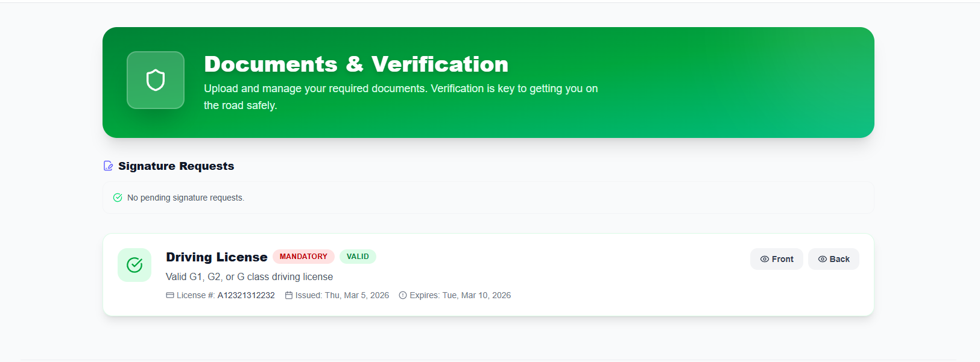The height and width of the screenshot is (362, 980).
Task: Click the Expires Tue, Mar 10, 2026 text
Action: (460, 295)
